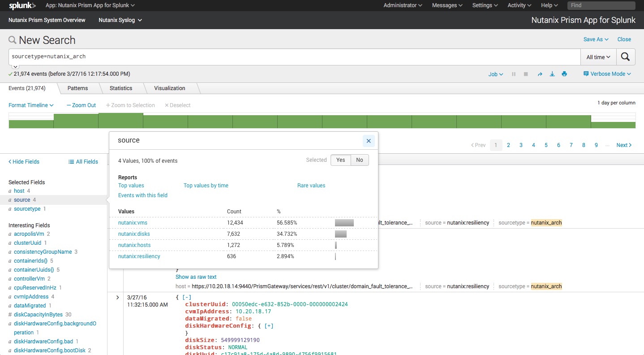644x355 pixels.
Task: Open the Settings menu
Action: [485, 5]
